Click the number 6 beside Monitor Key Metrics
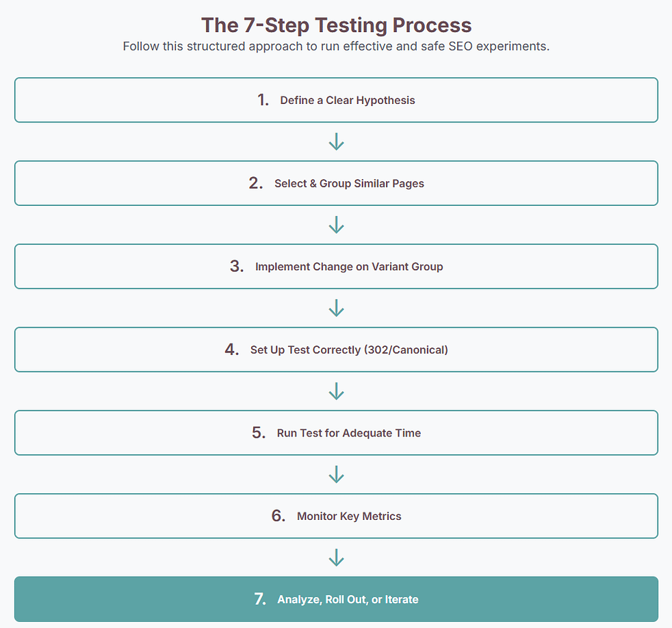 click(x=278, y=516)
